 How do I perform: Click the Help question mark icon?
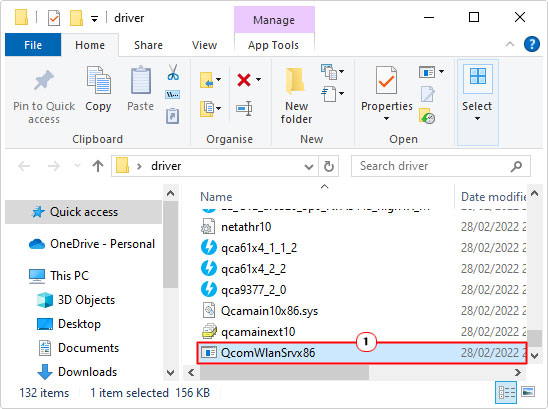point(532,44)
